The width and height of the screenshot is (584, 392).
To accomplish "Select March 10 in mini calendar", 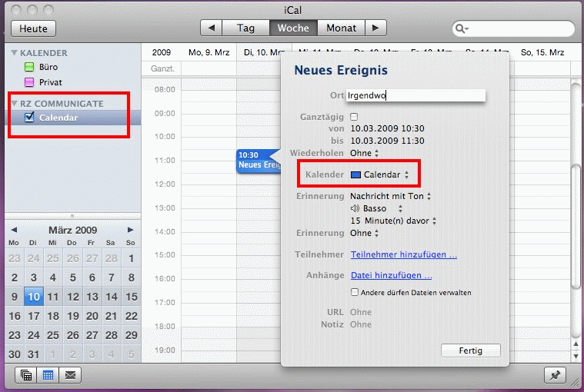I will tap(34, 297).
